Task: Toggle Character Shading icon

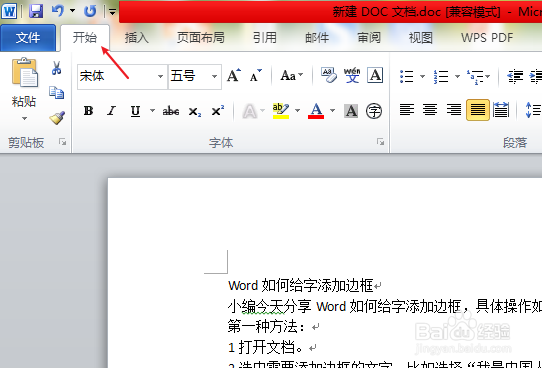Action: [351, 111]
